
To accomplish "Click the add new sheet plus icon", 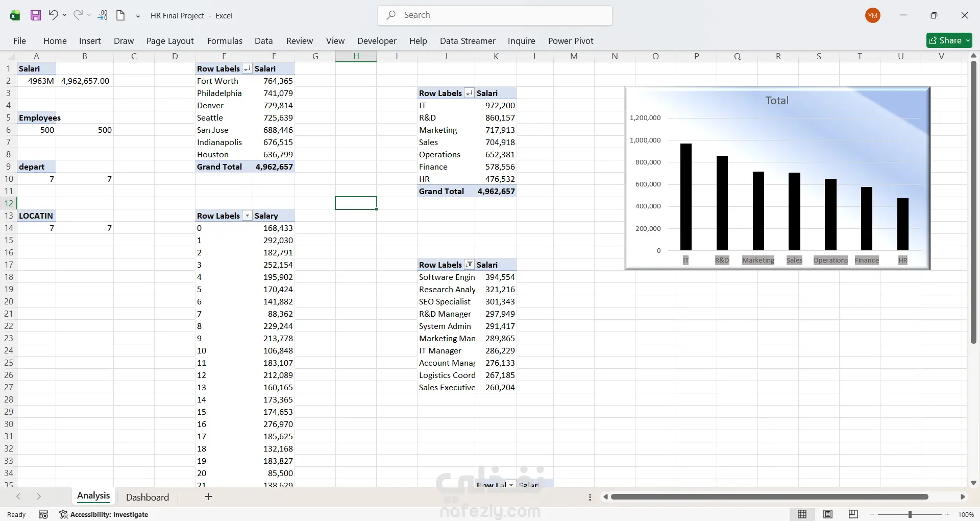I will (208, 496).
